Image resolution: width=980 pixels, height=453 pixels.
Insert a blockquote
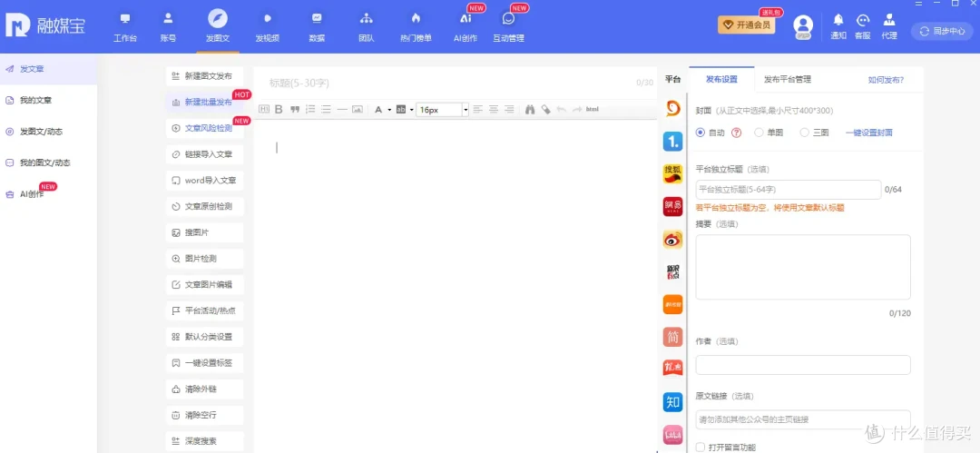coord(295,110)
